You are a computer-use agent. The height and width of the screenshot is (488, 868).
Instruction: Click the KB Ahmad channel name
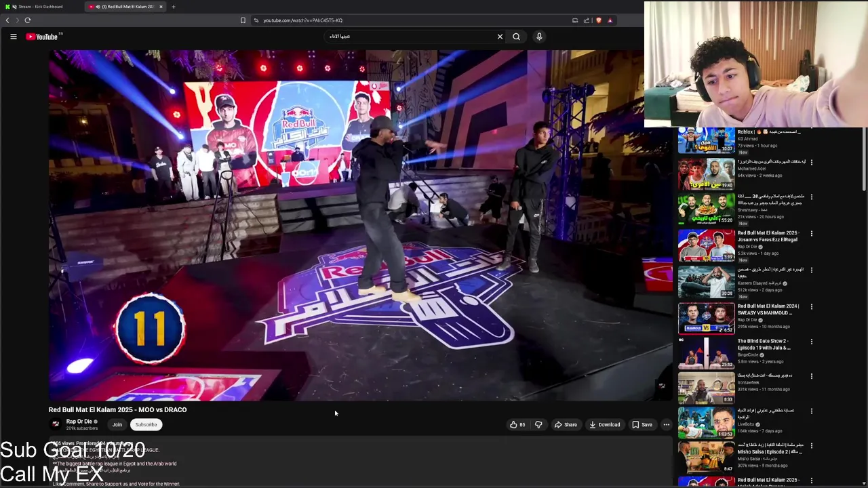point(747,139)
